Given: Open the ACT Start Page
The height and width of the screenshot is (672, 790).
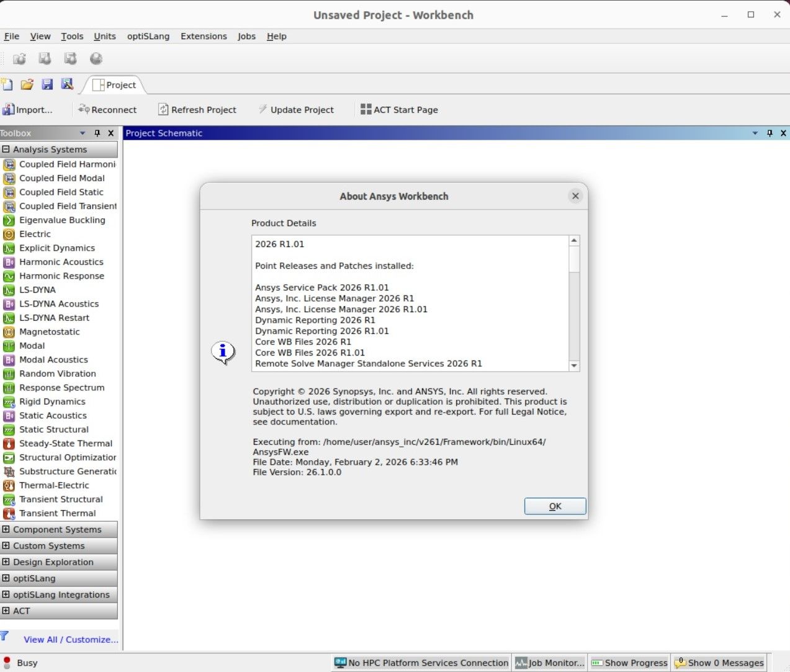Looking at the screenshot, I should (399, 110).
